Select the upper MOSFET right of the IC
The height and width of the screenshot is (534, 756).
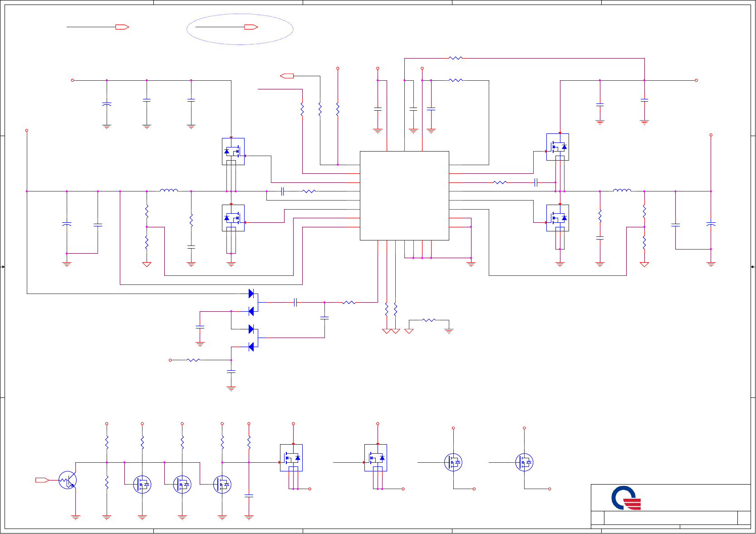coord(558,147)
